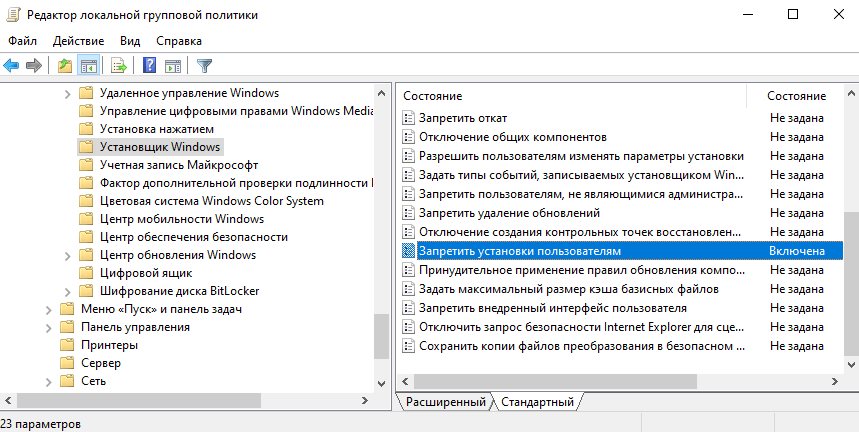This screenshot has height=432, width=859.
Task: Click the Back arrow toolbar icon
Action: (x=12, y=66)
